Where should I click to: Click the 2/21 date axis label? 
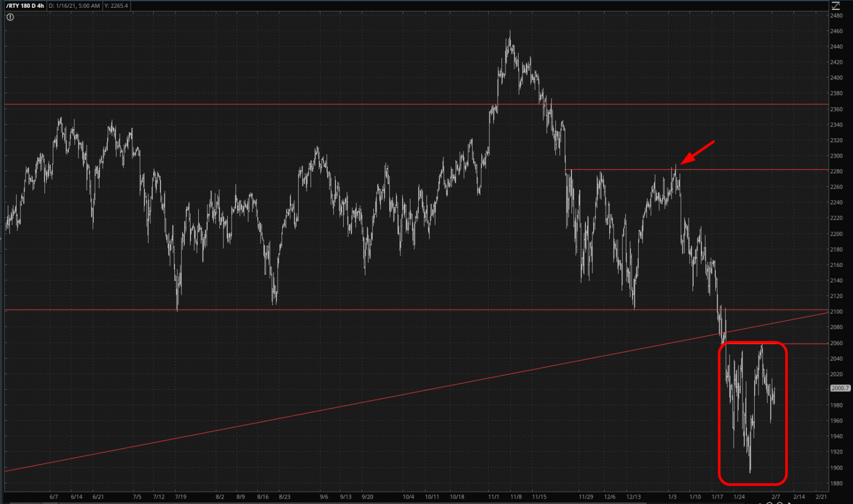pyautogui.click(x=821, y=497)
